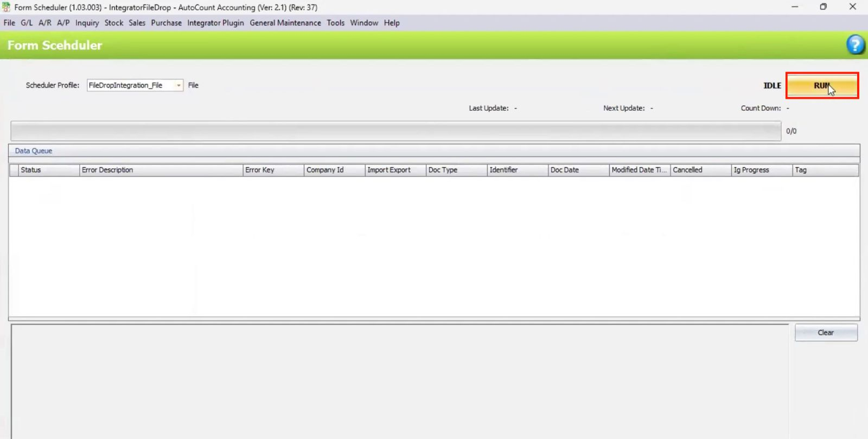Sort by Error Description column header
Image resolution: width=868 pixels, height=439 pixels.
tap(161, 170)
